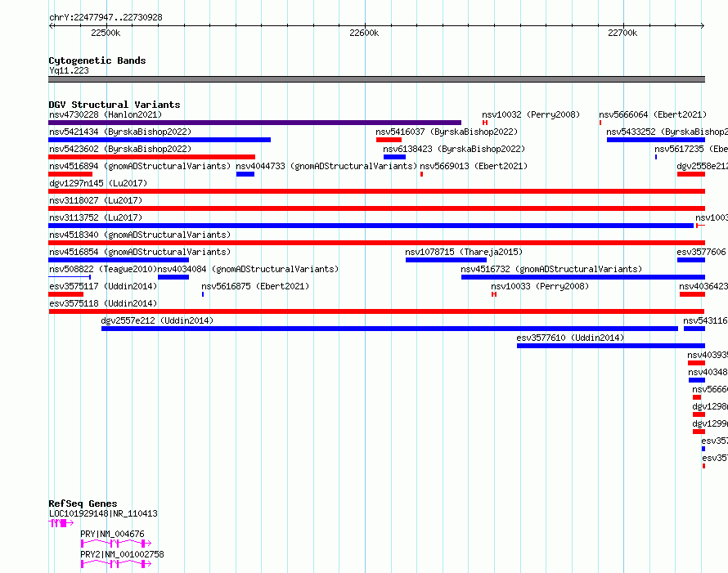Click the nsv4516732 gnomAD blue bar
Viewport: 728px width, 573px height.
click(x=583, y=277)
